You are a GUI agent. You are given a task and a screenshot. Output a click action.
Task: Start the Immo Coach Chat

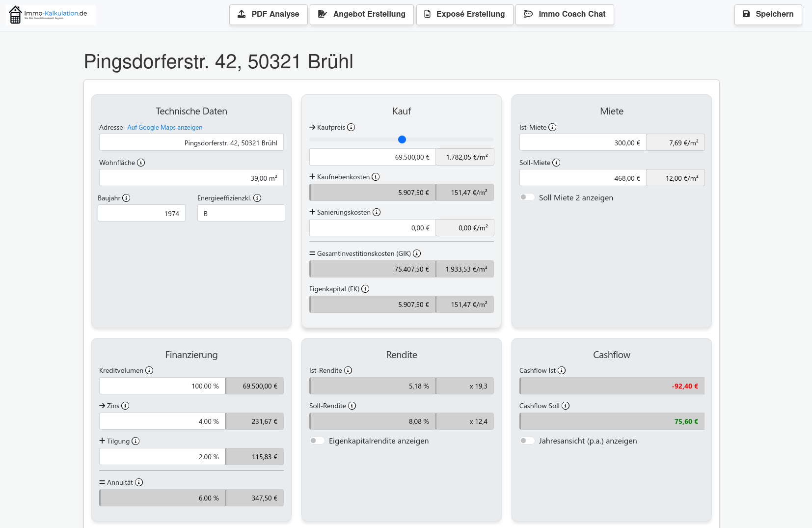click(x=565, y=14)
